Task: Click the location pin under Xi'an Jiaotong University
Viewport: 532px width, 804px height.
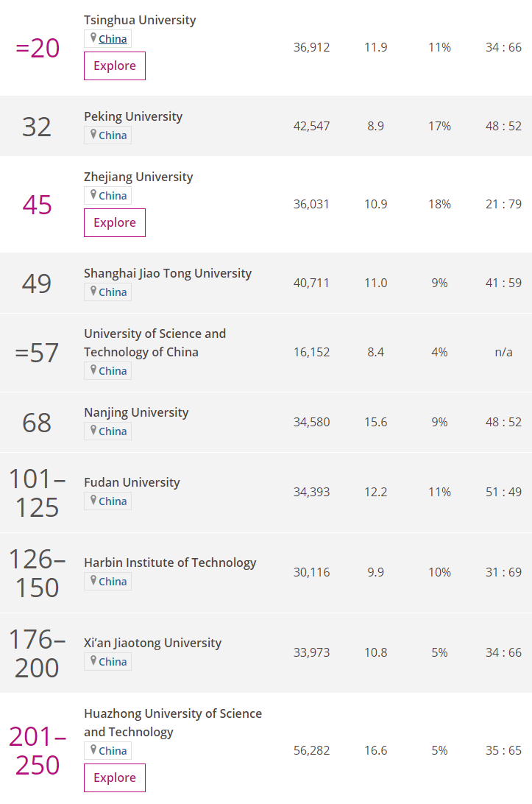Action: click(x=93, y=660)
